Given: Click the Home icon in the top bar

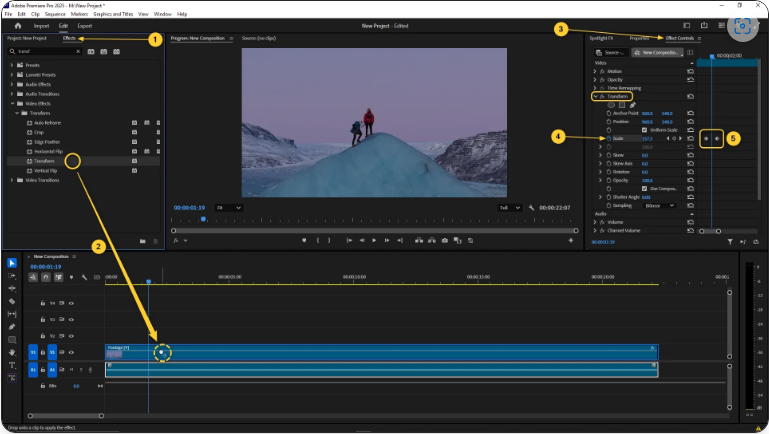Looking at the screenshot, I should point(18,26).
